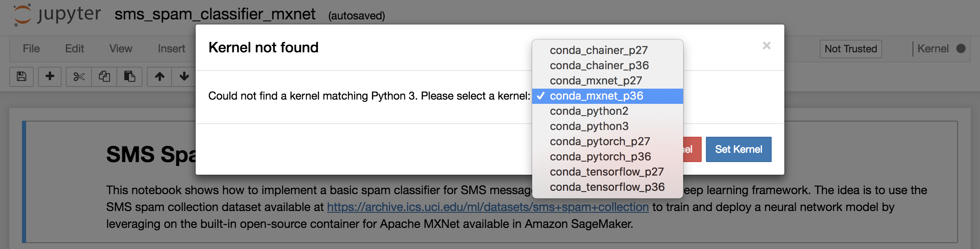Cut selected cell with the scissors icon
This screenshot has width=980, height=249.
click(79, 76)
